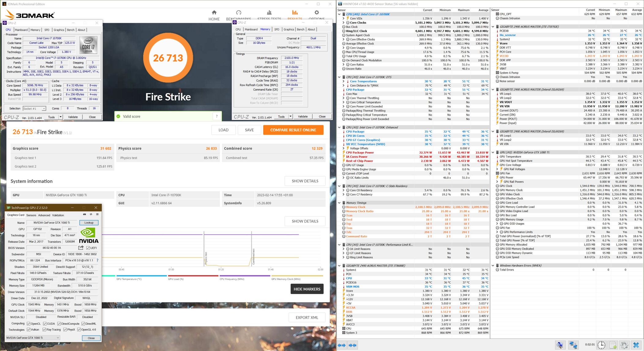The width and height of the screenshot is (644, 351).
Task: Open the GPU selection dropdown in GPU-Z
Action: (x=33, y=338)
